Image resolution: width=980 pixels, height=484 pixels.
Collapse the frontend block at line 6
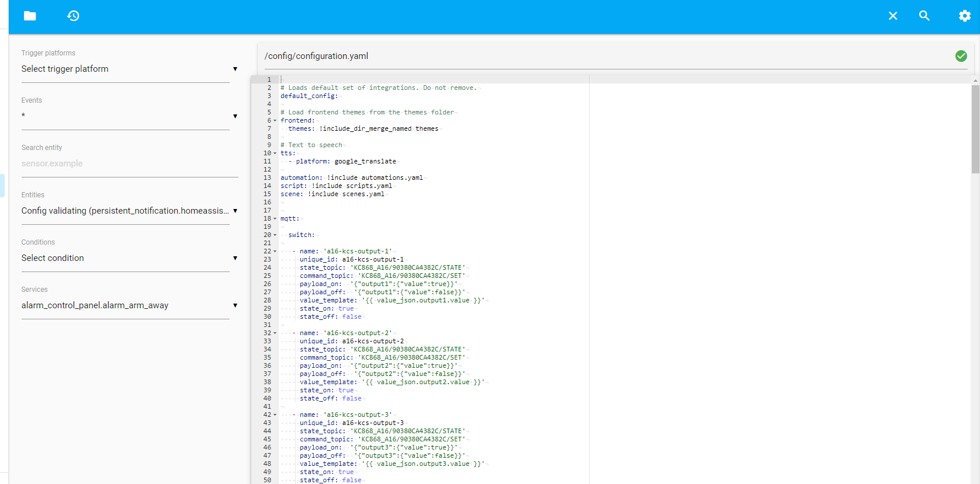pyautogui.click(x=275, y=121)
